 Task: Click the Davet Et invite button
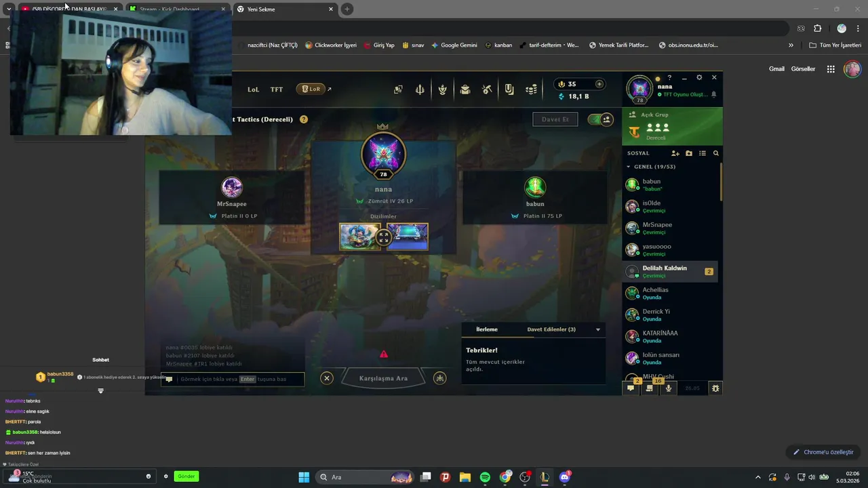pyautogui.click(x=555, y=119)
